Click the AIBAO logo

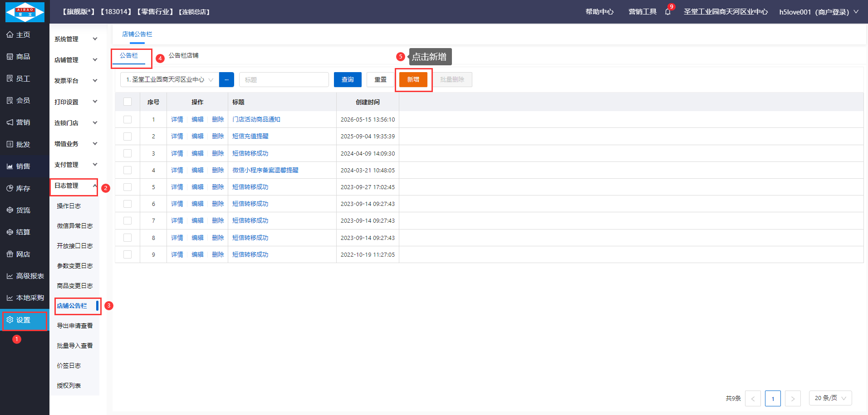coord(25,12)
